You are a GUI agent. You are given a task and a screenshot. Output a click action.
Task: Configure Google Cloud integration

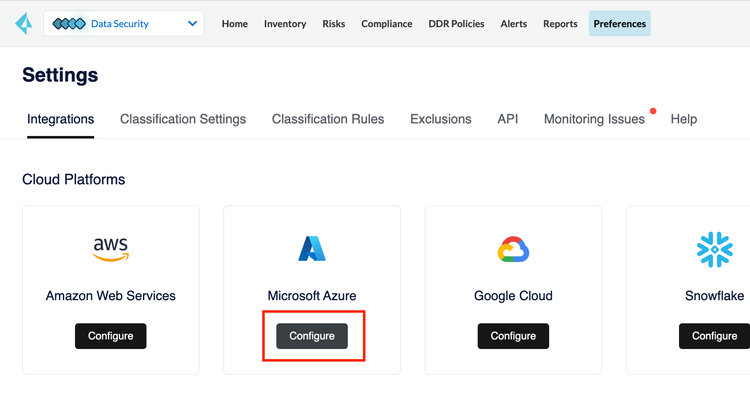(x=513, y=336)
